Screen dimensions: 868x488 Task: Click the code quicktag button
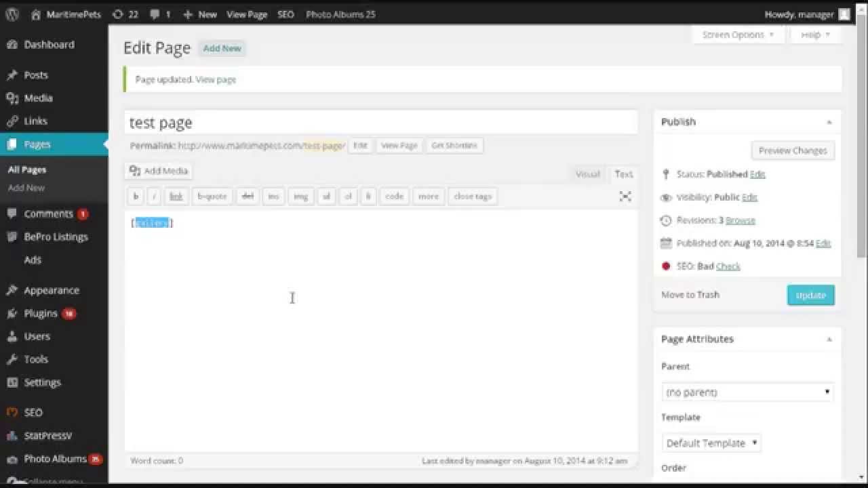click(394, 197)
